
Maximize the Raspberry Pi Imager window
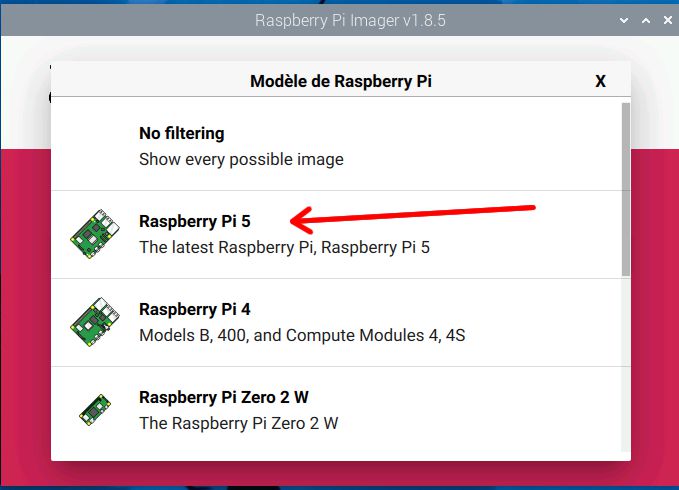pyautogui.click(x=646, y=20)
